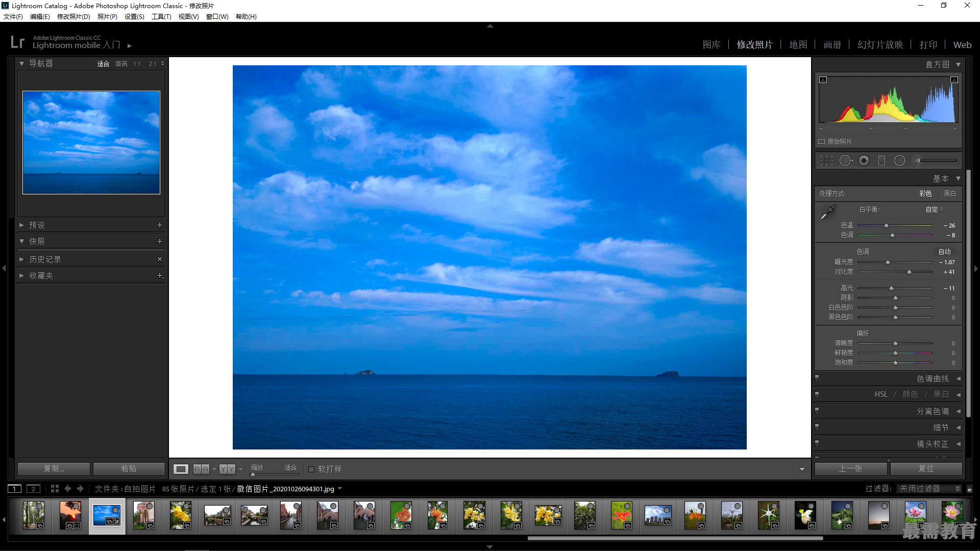
Task: Choose 彩色 color treatment
Action: point(925,193)
